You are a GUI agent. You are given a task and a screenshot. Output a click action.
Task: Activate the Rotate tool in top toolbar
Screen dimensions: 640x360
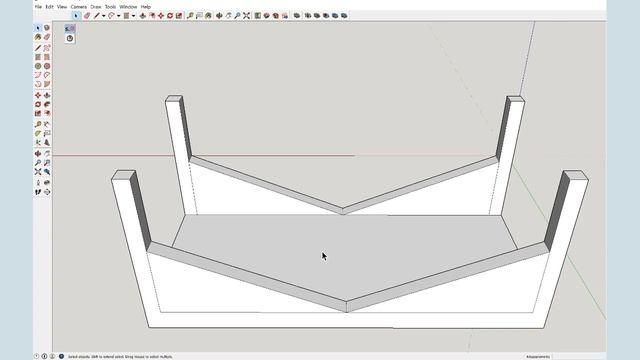tap(170, 16)
